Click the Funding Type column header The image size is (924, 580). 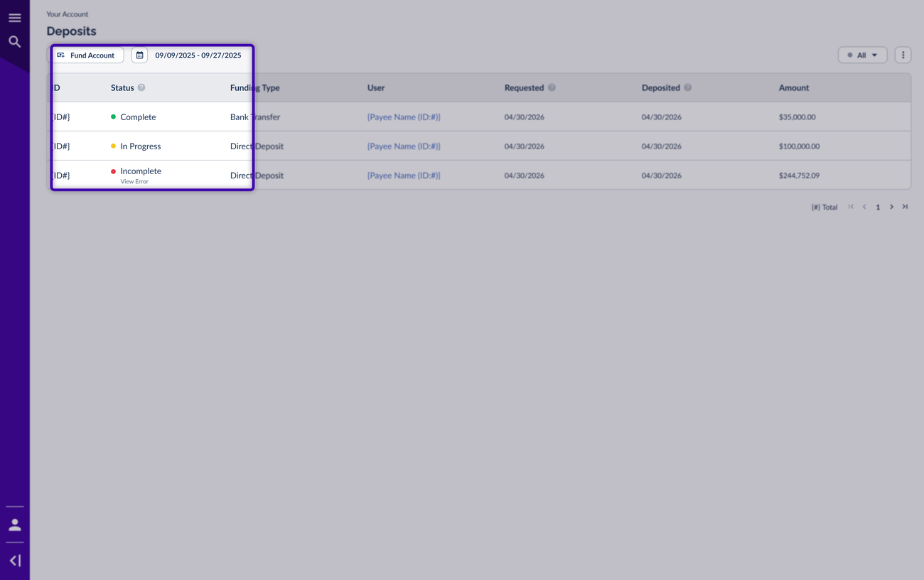[255, 88]
